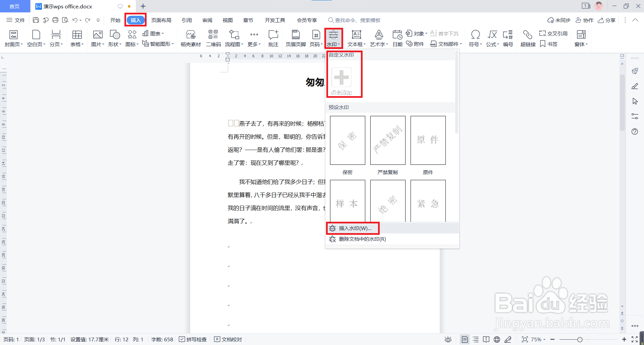Insert a bookmark with the 书签 icon
Screen dimensions: 644x345
(549, 44)
